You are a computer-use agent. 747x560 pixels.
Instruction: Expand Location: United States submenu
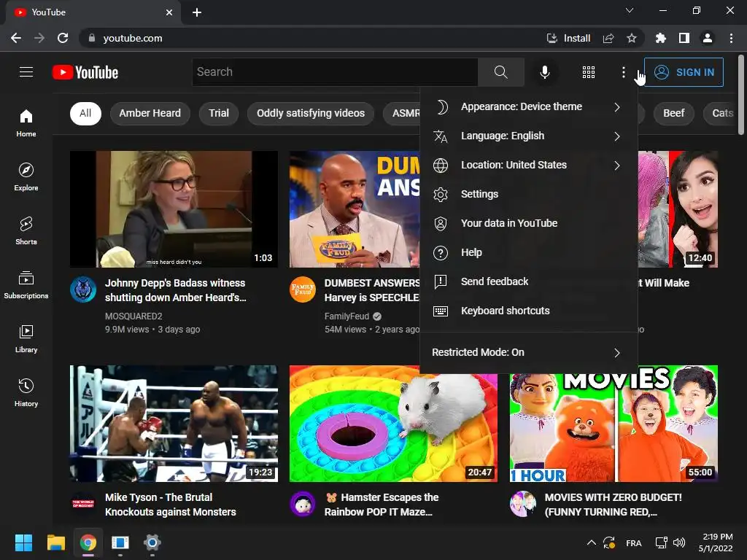click(529, 166)
